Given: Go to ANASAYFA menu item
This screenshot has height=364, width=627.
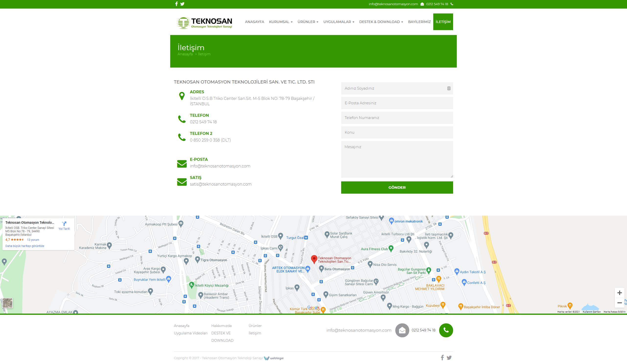Looking at the screenshot, I should pyautogui.click(x=254, y=22).
